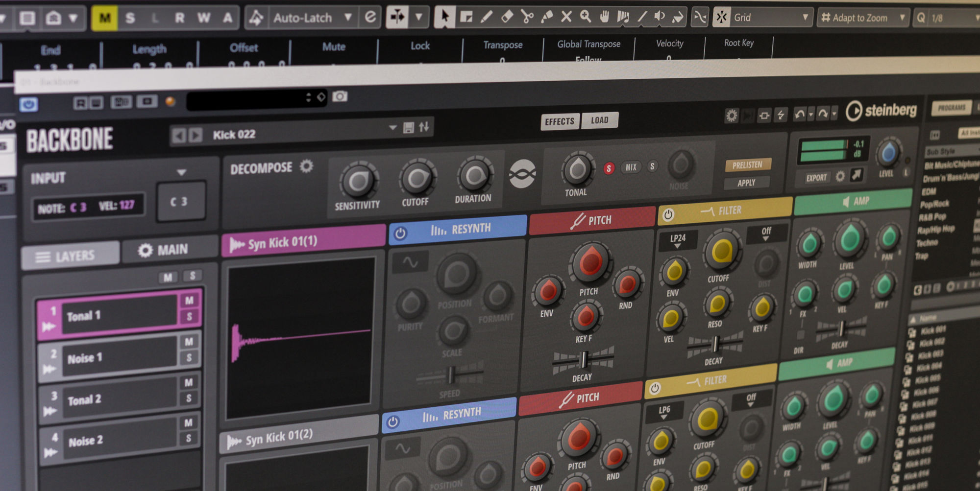
Task: Select the Comp hand tool
Action: [x=605, y=17]
